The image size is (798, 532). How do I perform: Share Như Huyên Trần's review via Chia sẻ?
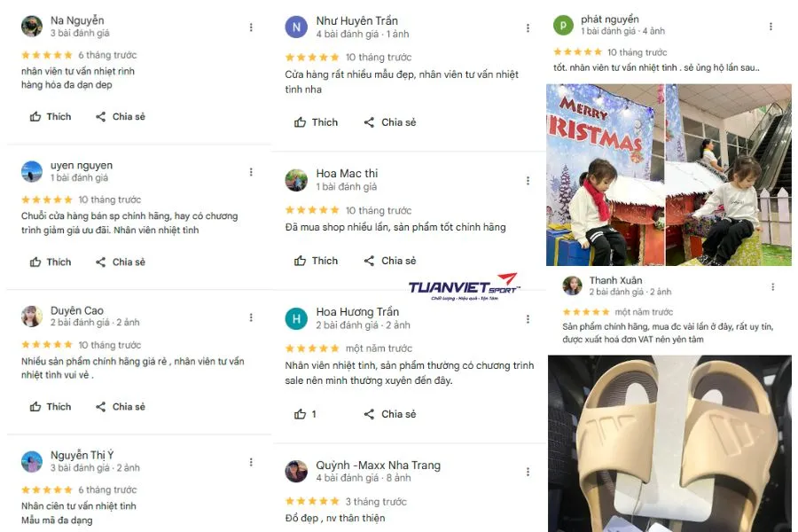(x=390, y=122)
